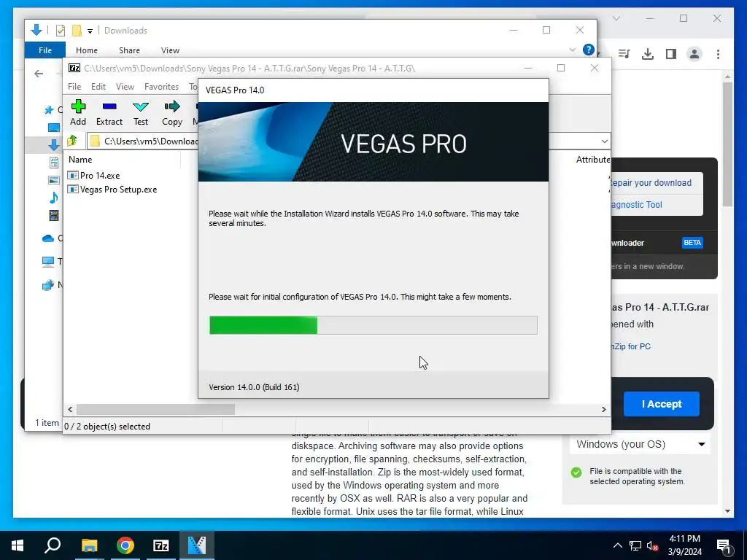Click the Explorer help question mark icon
Viewport: 747px width, 560px height.
[589, 50]
